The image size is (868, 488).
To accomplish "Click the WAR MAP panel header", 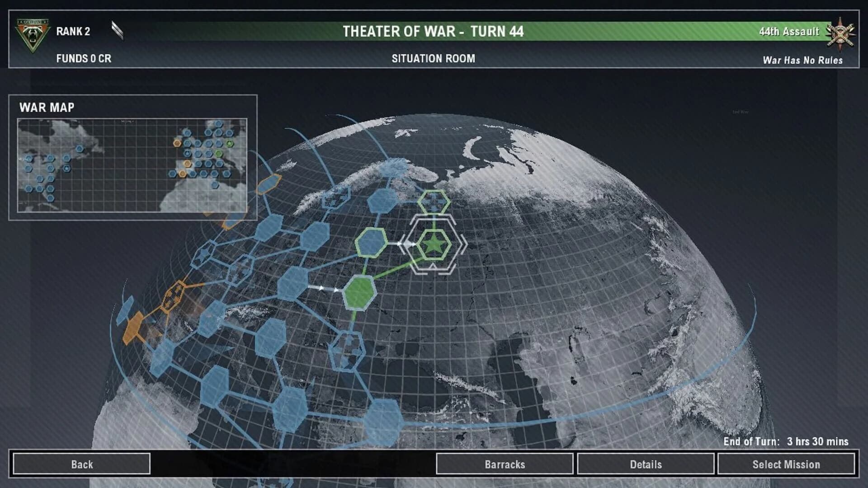I will (x=47, y=108).
